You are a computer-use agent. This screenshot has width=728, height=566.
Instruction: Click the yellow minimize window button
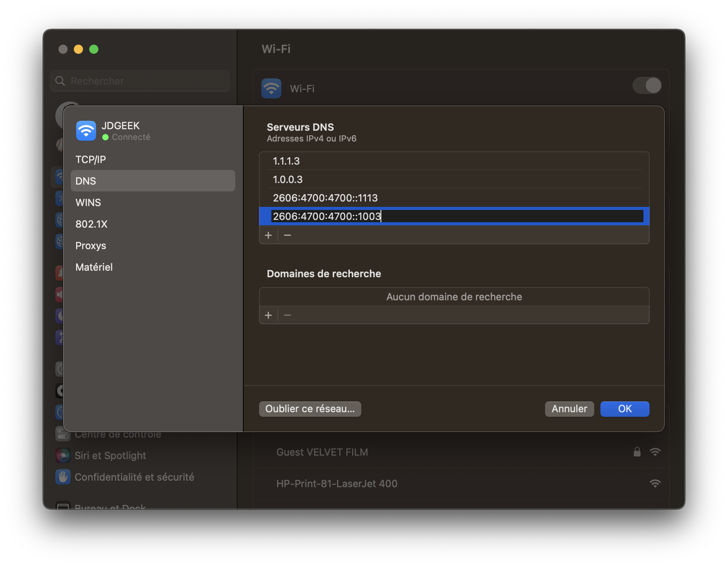[x=78, y=49]
